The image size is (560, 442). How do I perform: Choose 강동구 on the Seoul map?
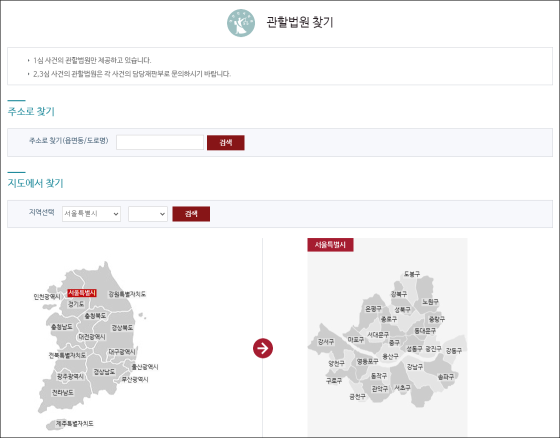(454, 351)
